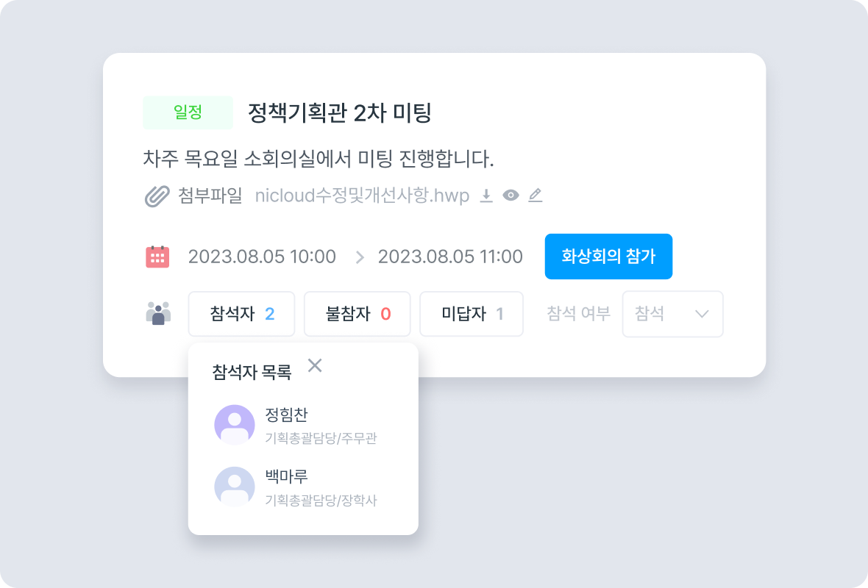This screenshot has height=588, width=868.
Task: Edit attachment using the pencil icon
Action: 536,196
